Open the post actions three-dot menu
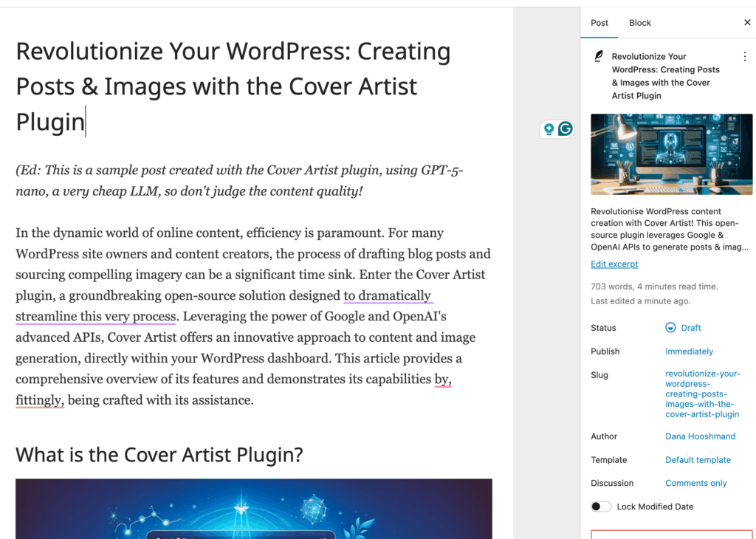756x539 pixels. [744, 57]
